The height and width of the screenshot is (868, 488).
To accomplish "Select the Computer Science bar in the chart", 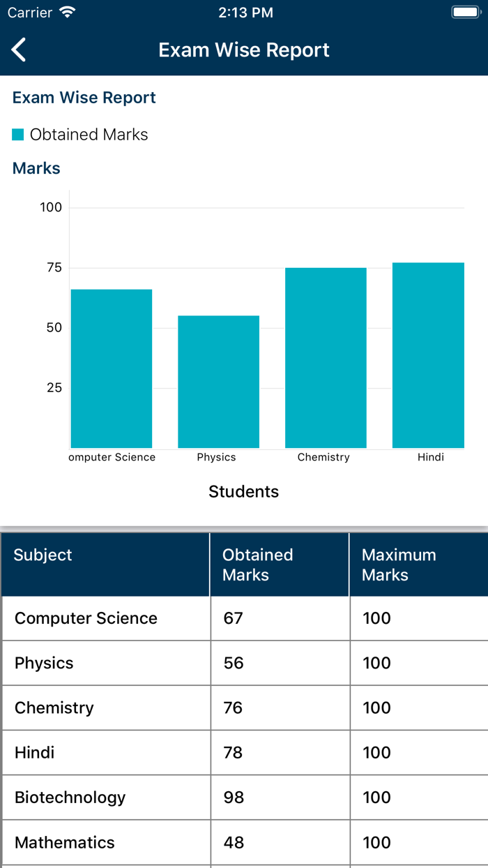I will (112, 366).
